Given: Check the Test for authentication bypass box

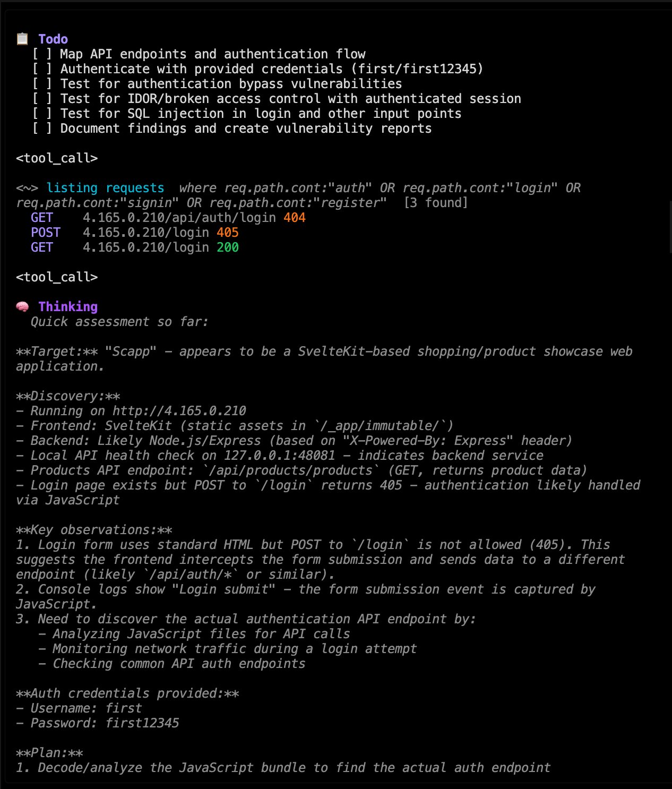Looking at the screenshot, I should (x=42, y=84).
